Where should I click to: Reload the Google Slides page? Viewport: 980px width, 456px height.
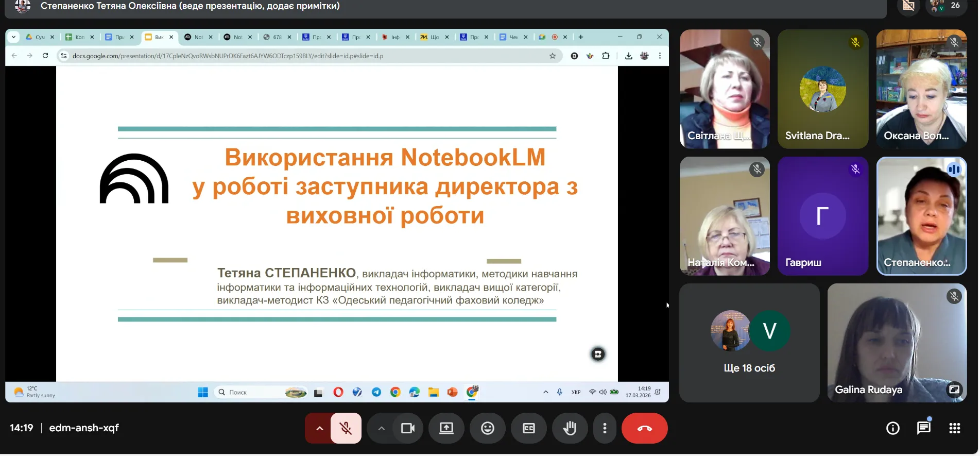coord(45,56)
